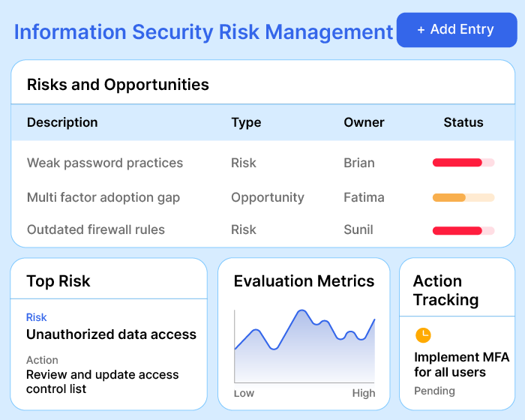Viewport: 525px width, 420px height.
Task: Click the Add Entry button
Action: 456,30
